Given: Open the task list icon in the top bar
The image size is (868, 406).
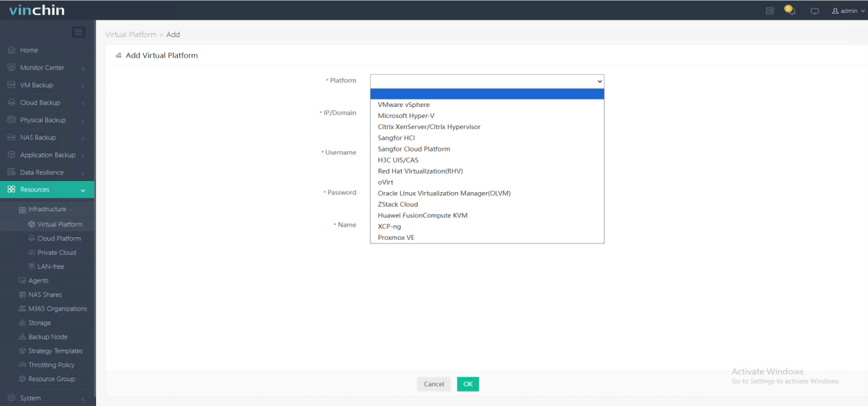Looking at the screenshot, I should pos(770,11).
